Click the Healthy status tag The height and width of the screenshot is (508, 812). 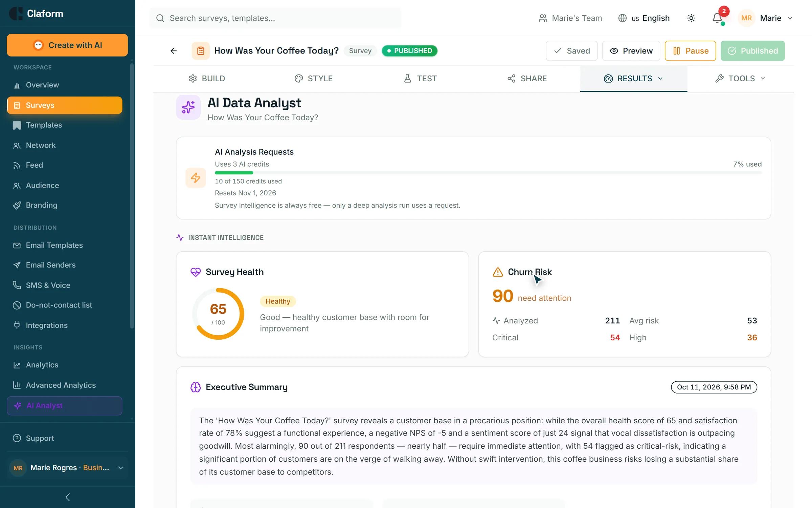pyautogui.click(x=278, y=301)
